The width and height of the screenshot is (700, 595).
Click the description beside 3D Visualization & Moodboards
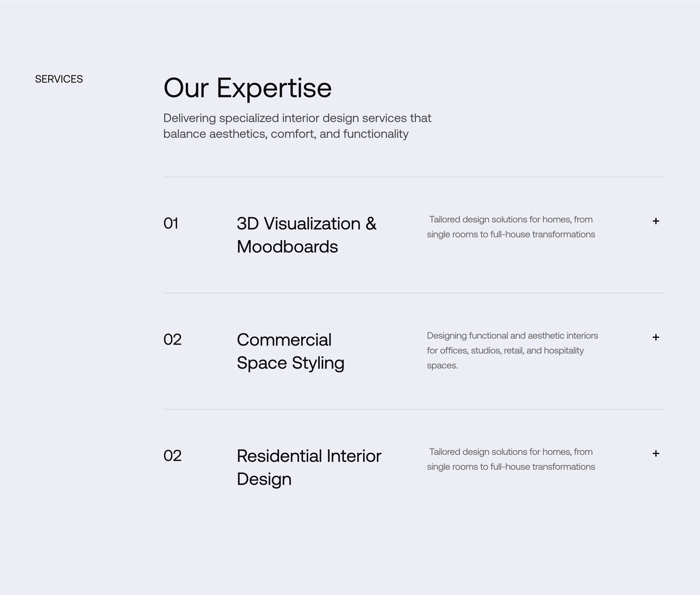click(511, 227)
